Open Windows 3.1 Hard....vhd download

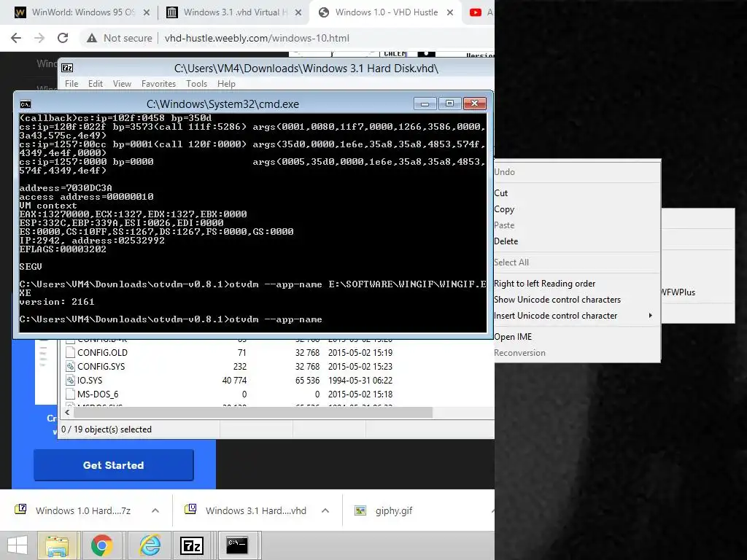(x=255, y=511)
